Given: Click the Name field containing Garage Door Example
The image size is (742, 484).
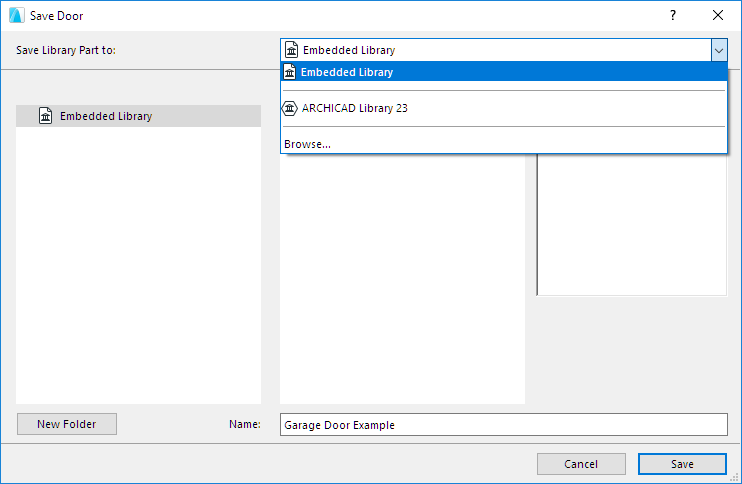Looking at the screenshot, I should click(x=504, y=424).
